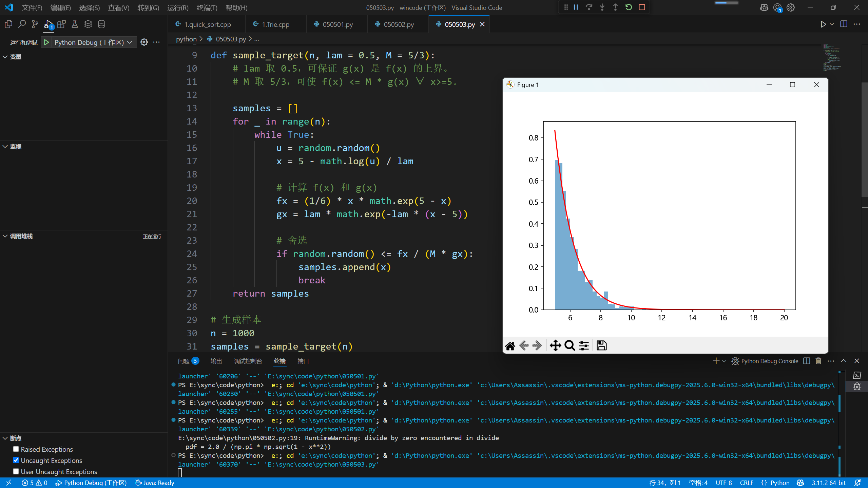Check the User Uncaught Exceptions box
Viewport: 868px width, 488px height.
[16, 471]
